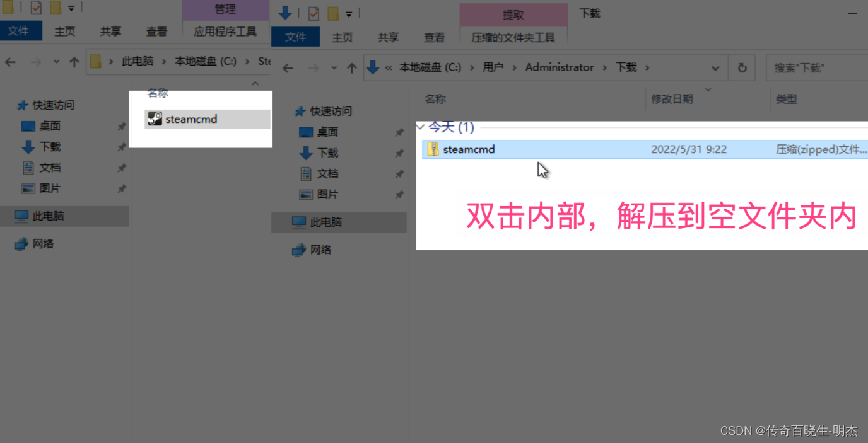Select 网络 in the 管理 window sidebar
The height and width of the screenshot is (443, 868).
(x=43, y=244)
